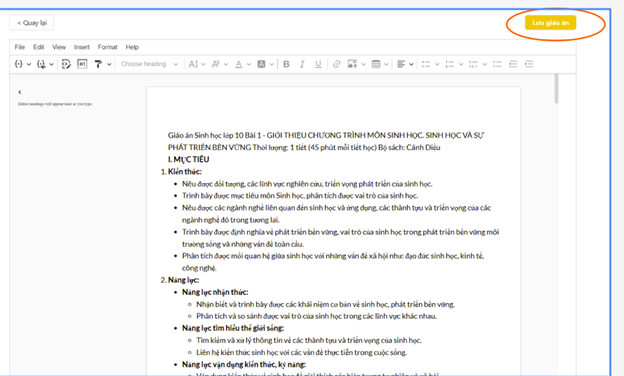
Task: Open the Insert menu
Action: (82, 47)
